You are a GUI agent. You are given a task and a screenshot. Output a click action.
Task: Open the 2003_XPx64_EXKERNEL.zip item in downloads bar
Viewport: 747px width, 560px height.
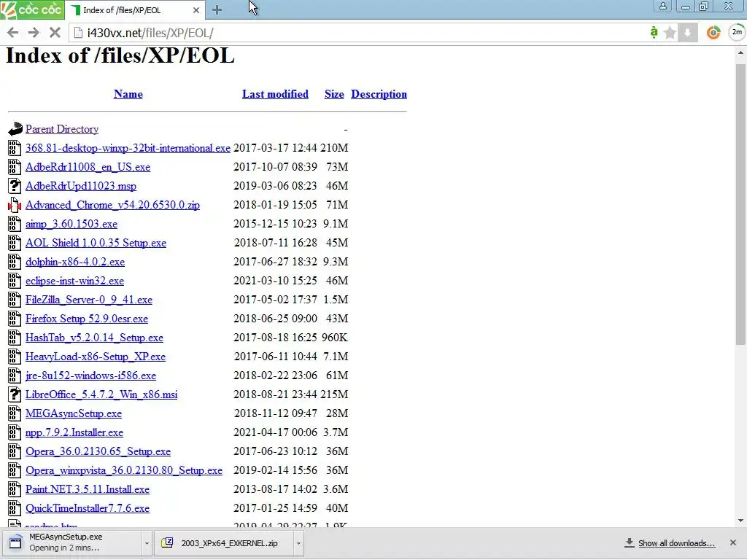(x=224, y=542)
